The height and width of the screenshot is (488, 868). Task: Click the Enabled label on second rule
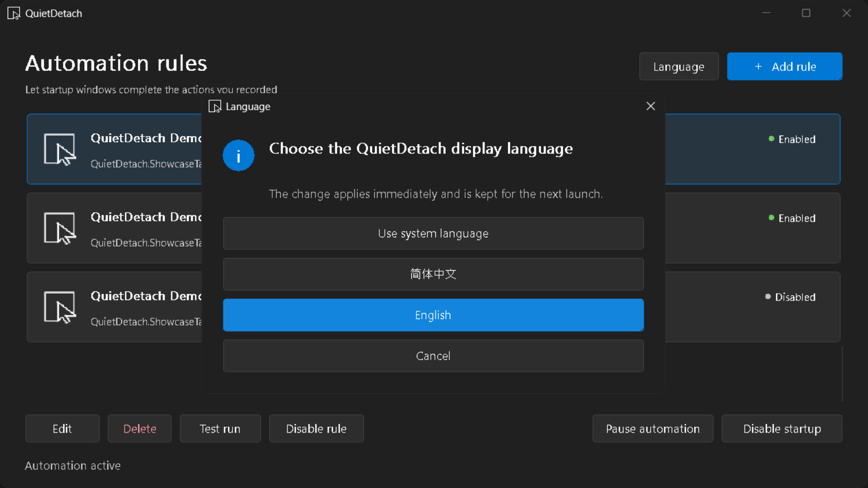tap(797, 218)
